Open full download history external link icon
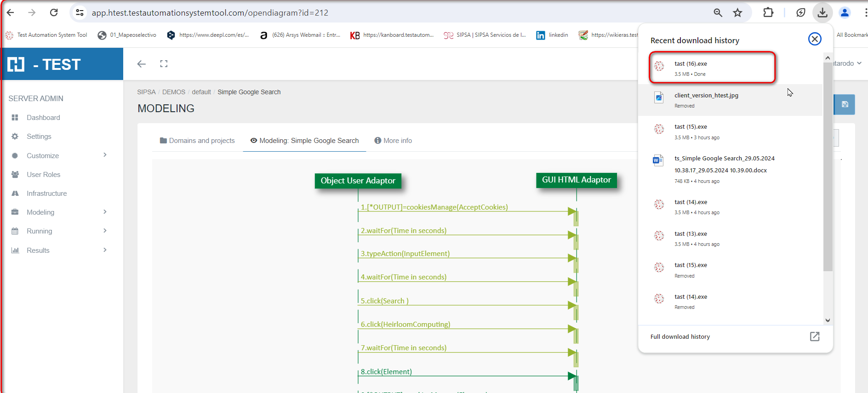The width and height of the screenshot is (868, 393). click(x=814, y=336)
